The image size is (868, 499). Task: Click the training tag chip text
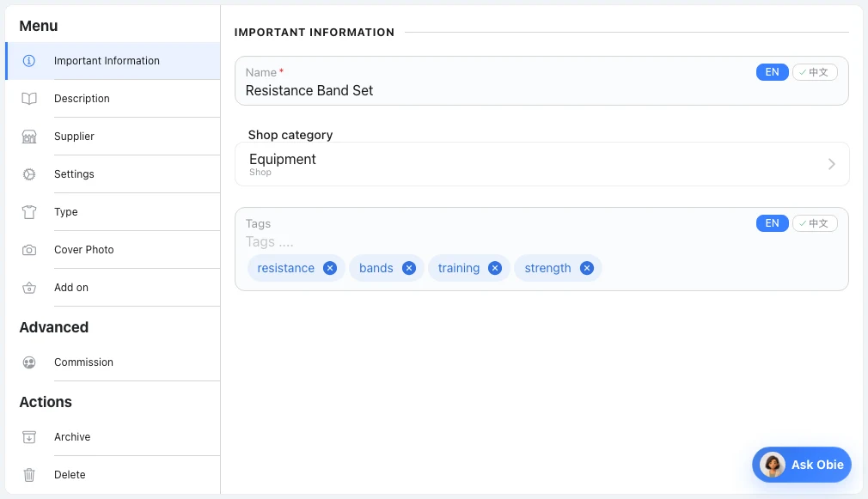[x=459, y=268]
